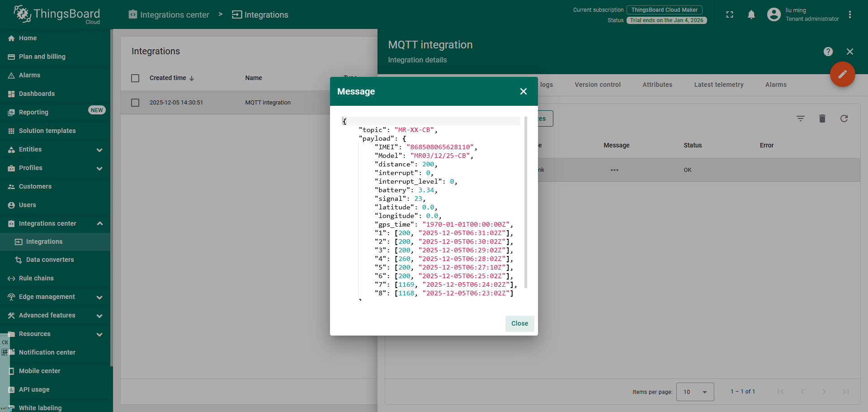The image size is (868, 412).
Task: Close the Message dialog with X
Action: tap(524, 91)
